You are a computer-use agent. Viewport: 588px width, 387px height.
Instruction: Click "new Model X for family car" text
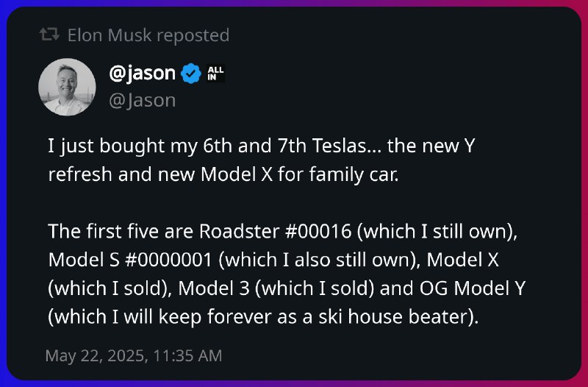pos(278,174)
